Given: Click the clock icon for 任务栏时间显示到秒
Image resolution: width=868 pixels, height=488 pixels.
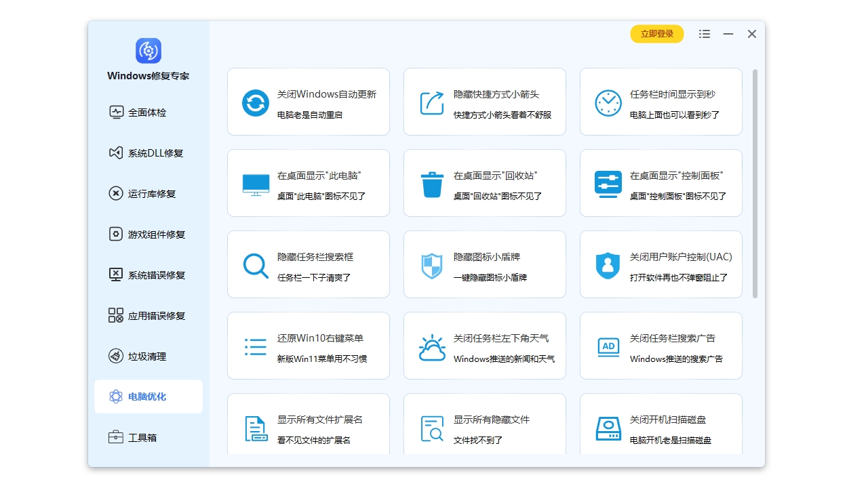Looking at the screenshot, I should [x=608, y=102].
